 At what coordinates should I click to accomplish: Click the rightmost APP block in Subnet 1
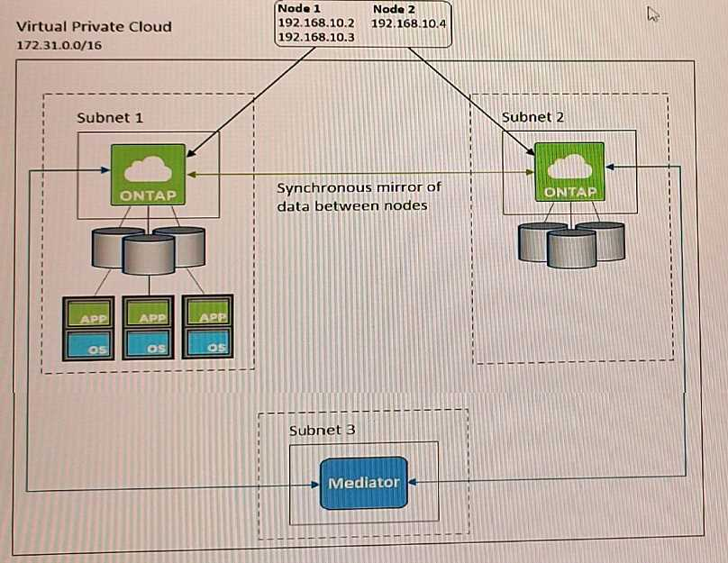click(208, 316)
